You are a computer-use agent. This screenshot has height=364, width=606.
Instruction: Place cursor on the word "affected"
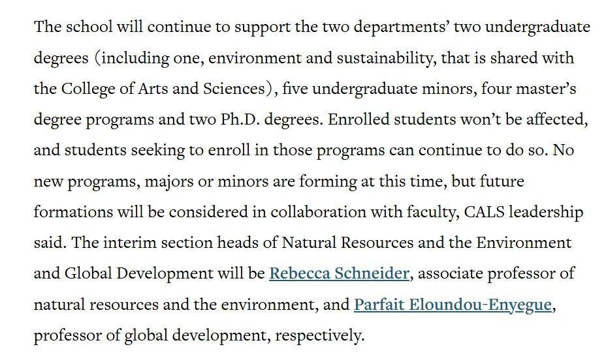pos(558,119)
